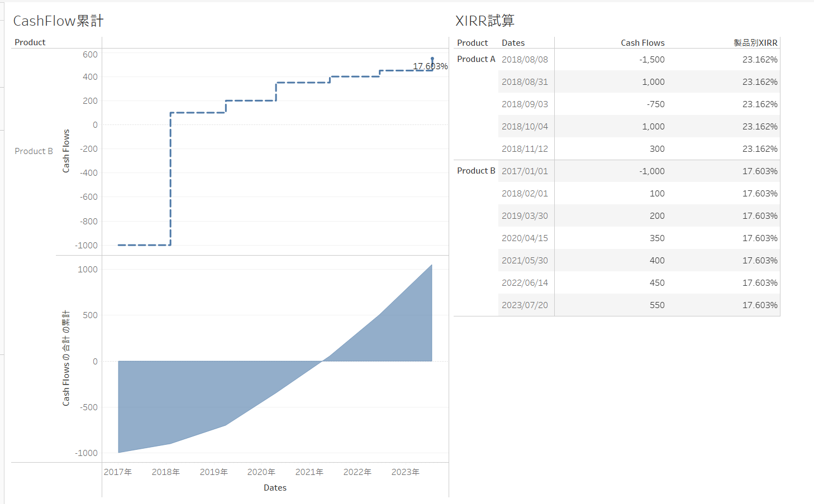The height and width of the screenshot is (504, 814).
Task: Select the 2023年 axis label
Action: 406,472
